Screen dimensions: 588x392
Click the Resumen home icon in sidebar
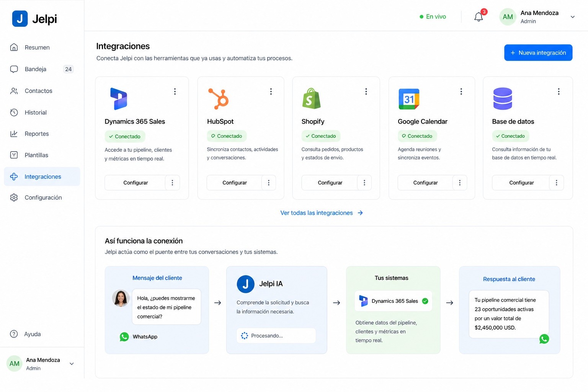14,47
